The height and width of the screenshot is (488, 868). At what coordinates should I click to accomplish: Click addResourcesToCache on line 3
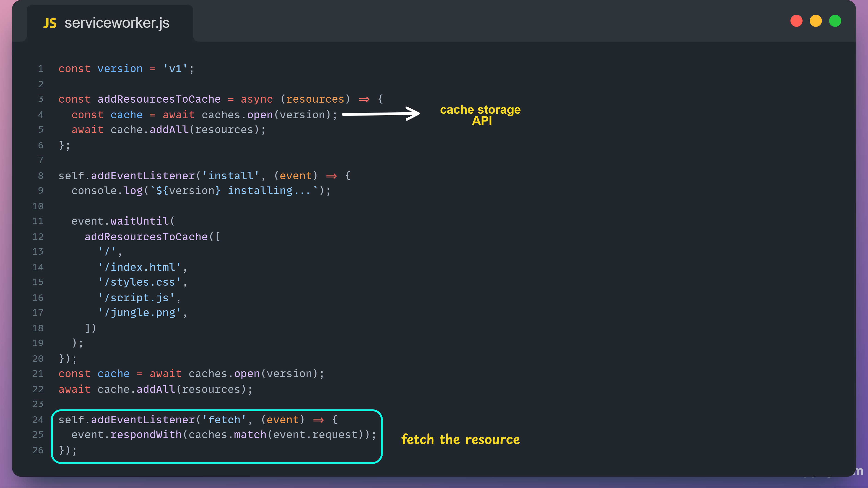tap(159, 99)
